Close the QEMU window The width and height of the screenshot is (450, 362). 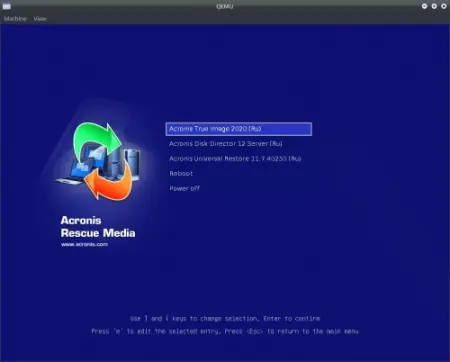click(x=444, y=6)
